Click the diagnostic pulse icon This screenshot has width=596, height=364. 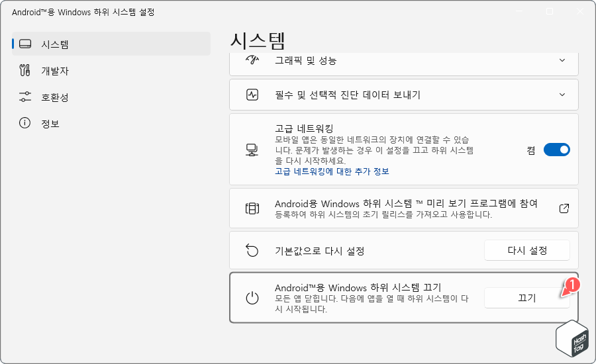coord(252,95)
